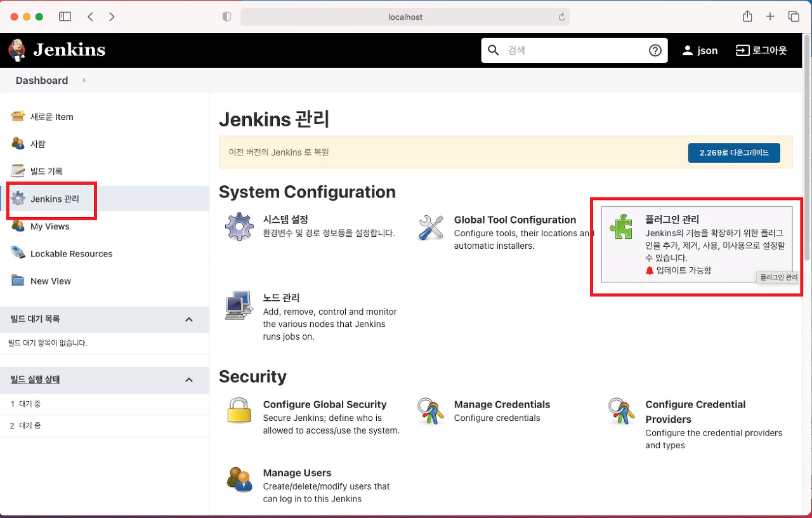Click executor row '1 대기 중'
This screenshot has height=518, width=812.
pos(105,404)
